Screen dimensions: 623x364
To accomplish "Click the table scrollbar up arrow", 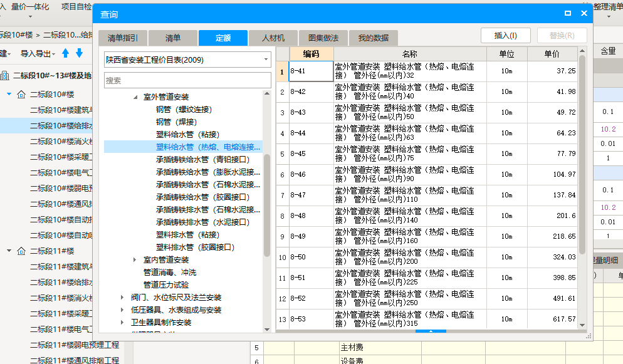I will point(582,51).
